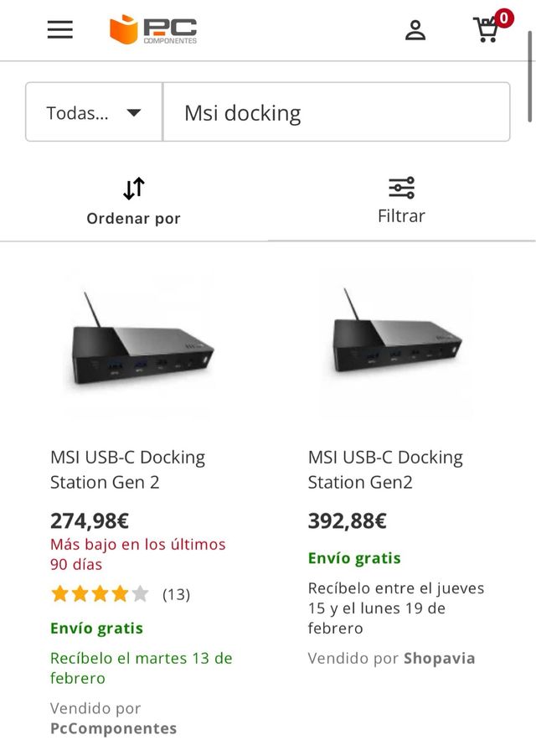Screen dimensions: 536x756
Task: Click the sort arrows icon
Action: [x=134, y=189]
